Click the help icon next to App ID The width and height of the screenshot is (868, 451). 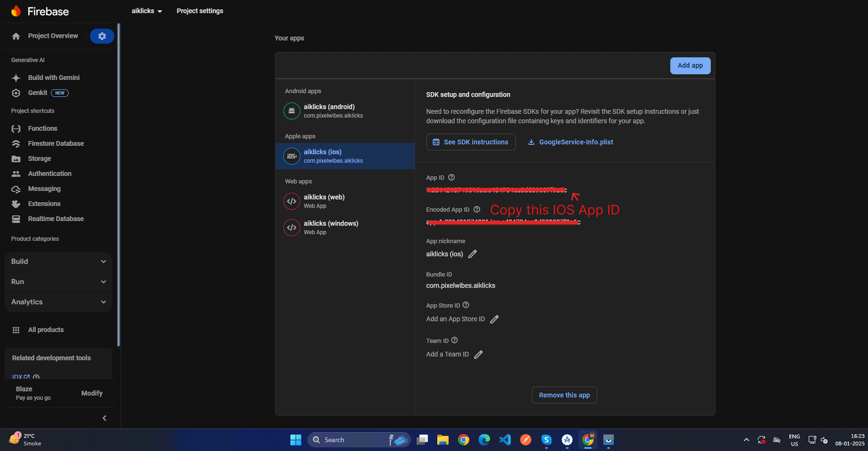pyautogui.click(x=451, y=178)
